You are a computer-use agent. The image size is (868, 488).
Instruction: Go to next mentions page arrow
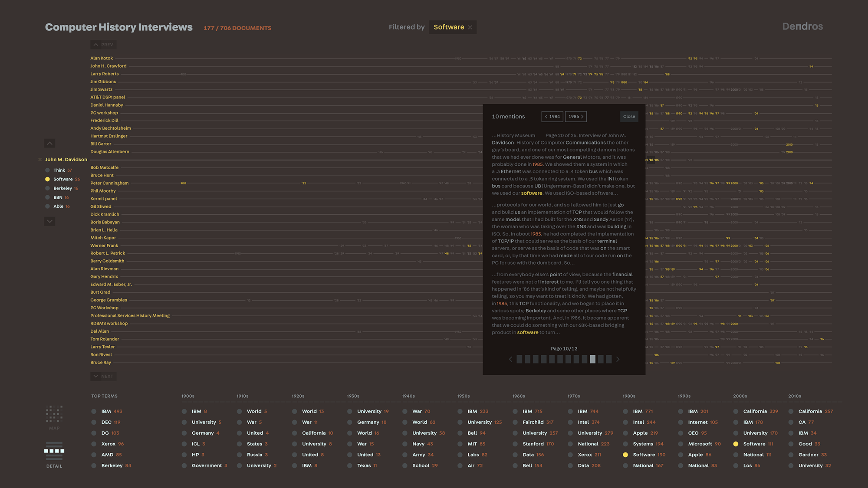pyautogui.click(x=618, y=359)
